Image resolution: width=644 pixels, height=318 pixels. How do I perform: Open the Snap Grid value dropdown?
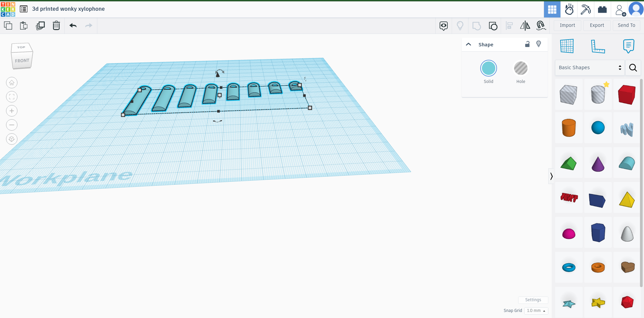[536, 311]
